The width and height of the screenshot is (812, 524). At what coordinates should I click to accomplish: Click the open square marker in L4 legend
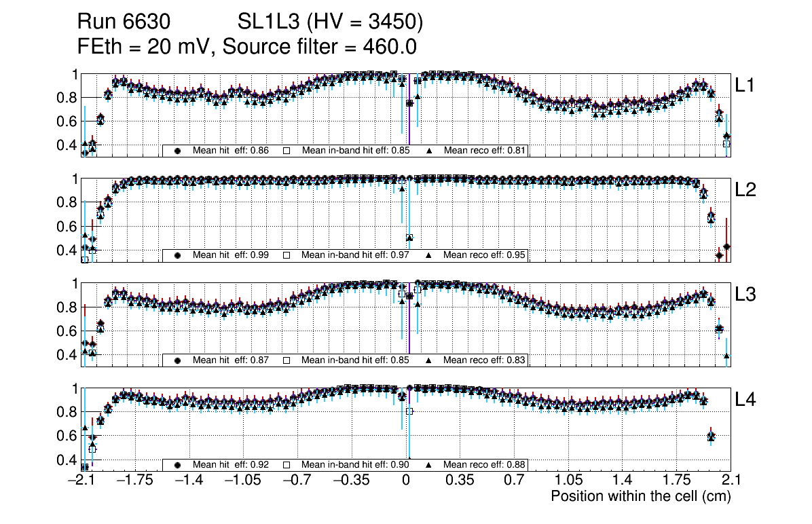pyautogui.click(x=287, y=465)
